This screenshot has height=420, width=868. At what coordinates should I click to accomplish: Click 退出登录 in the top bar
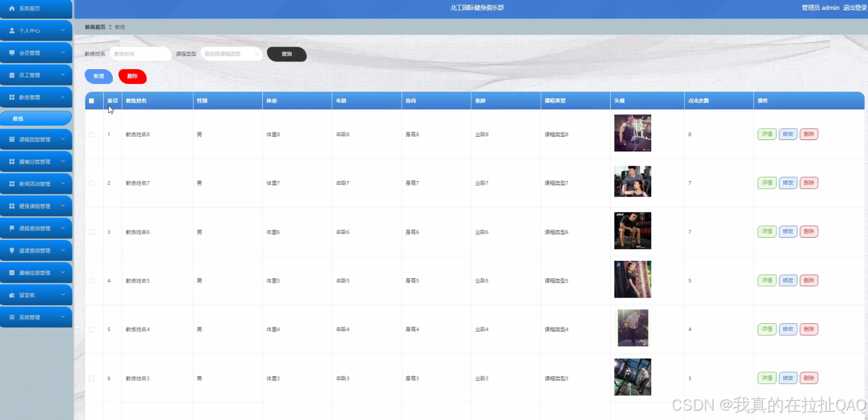point(855,8)
